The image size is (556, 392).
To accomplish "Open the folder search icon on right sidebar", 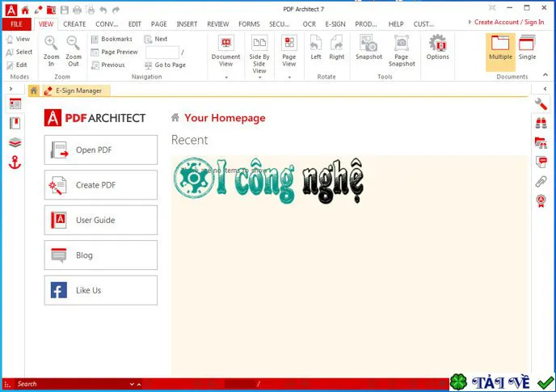I will click(541, 142).
